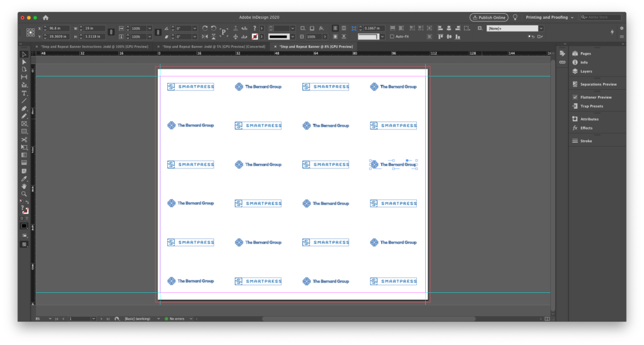Image resolution: width=644 pixels, height=345 pixels.
Task: Click the Adobe Stock search field
Action: (601, 17)
